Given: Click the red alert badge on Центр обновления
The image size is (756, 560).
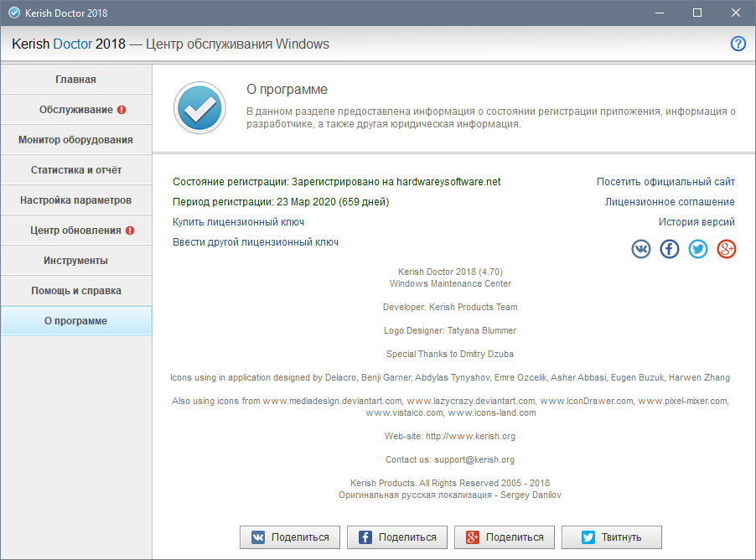Looking at the screenshot, I should tap(130, 231).
